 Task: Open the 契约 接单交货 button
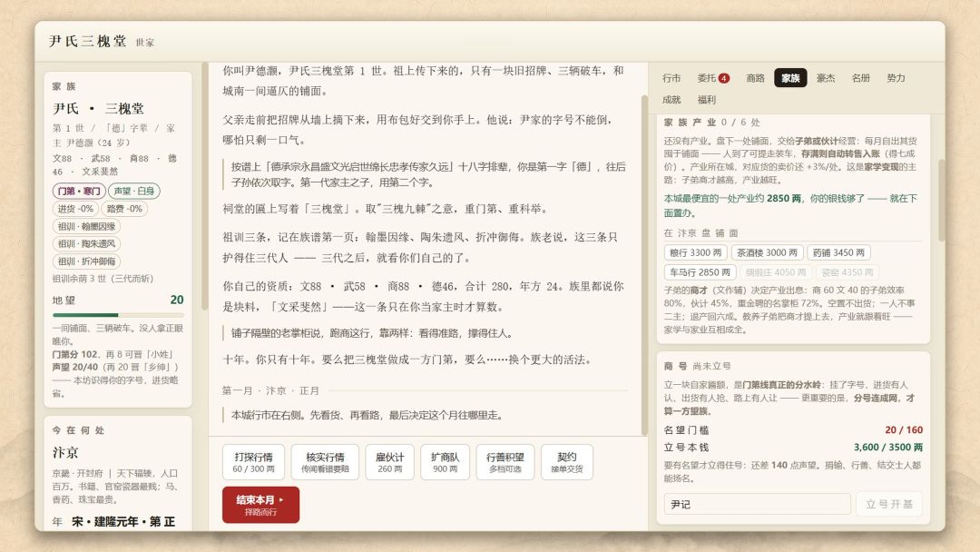click(x=566, y=462)
